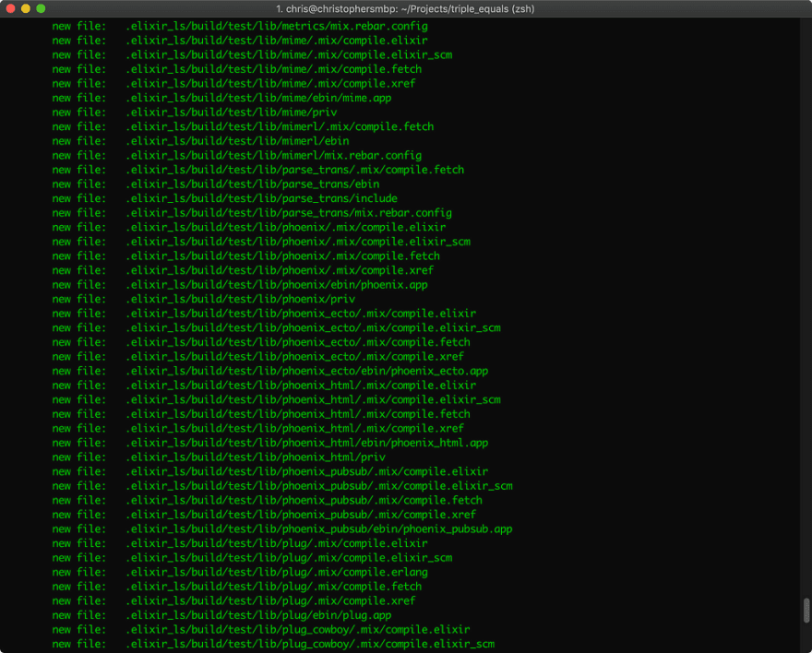Click the phoenix/.mix/compile.elixir_scm line
This screenshot has height=653, width=812.
pyautogui.click(x=261, y=243)
